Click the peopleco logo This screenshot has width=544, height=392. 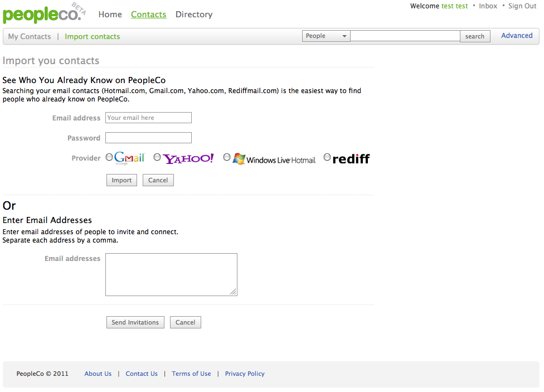point(44,14)
